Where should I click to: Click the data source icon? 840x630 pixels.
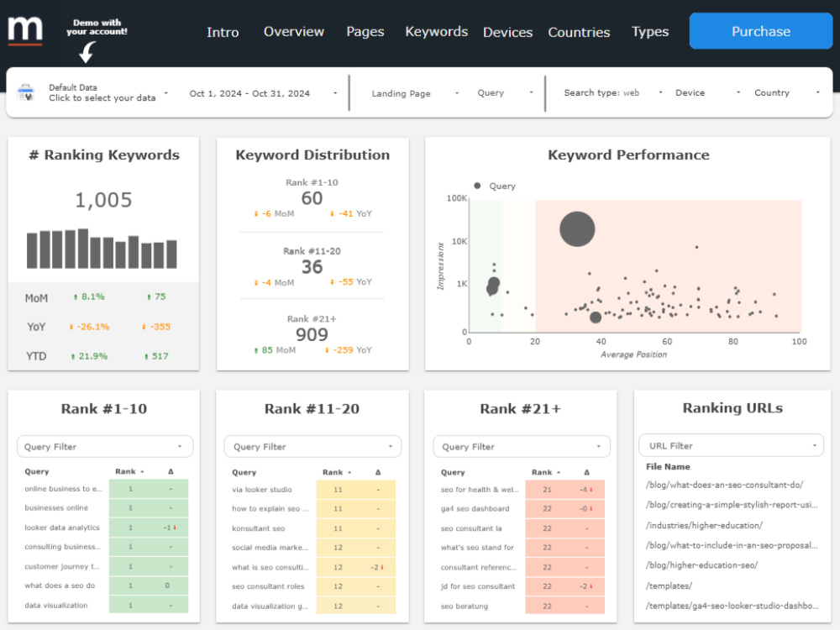(25, 92)
